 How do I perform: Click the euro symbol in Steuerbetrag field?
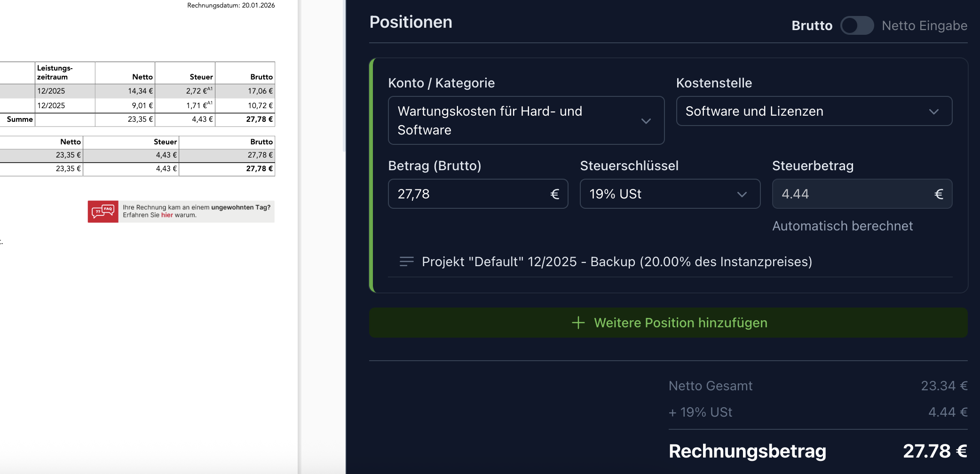pyautogui.click(x=939, y=194)
